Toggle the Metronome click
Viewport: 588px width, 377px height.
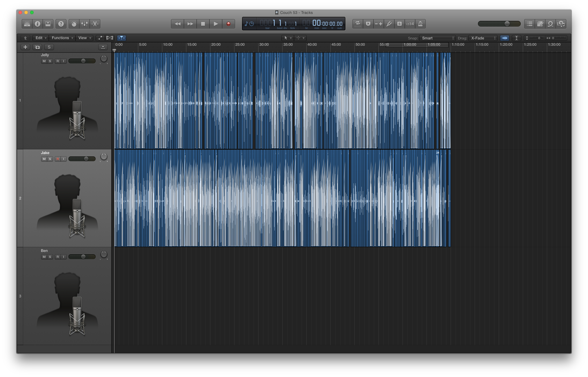tap(420, 24)
